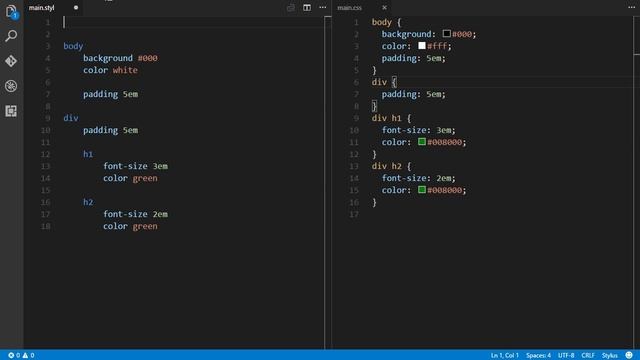
Task: Open the Extensions view in the activity bar
Action: click(11, 111)
